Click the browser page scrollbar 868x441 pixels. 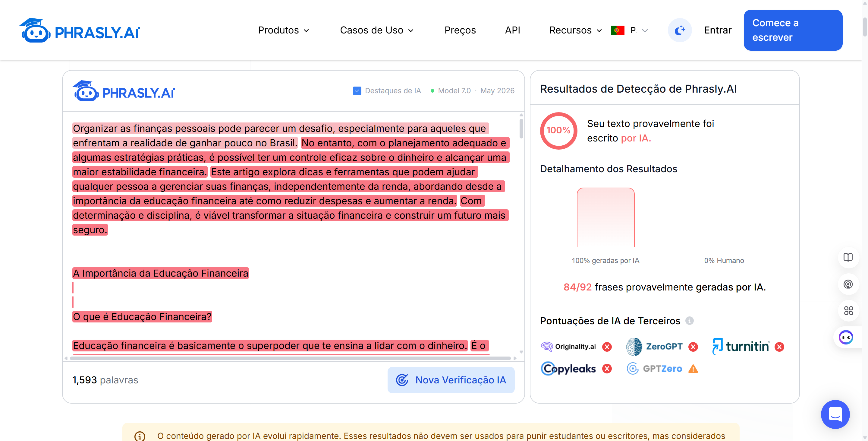pyautogui.click(x=865, y=27)
